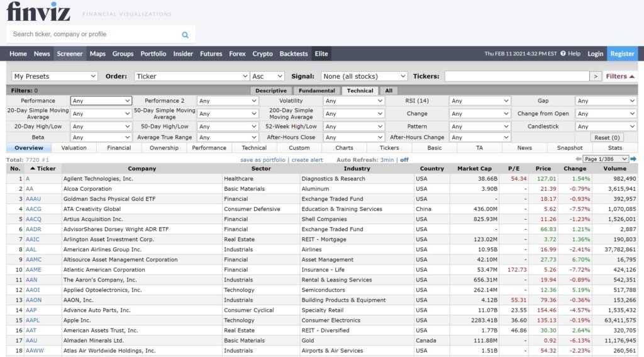This screenshot has width=644, height=357.
Task: Open the Insider menu item
Action: click(x=183, y=54)
